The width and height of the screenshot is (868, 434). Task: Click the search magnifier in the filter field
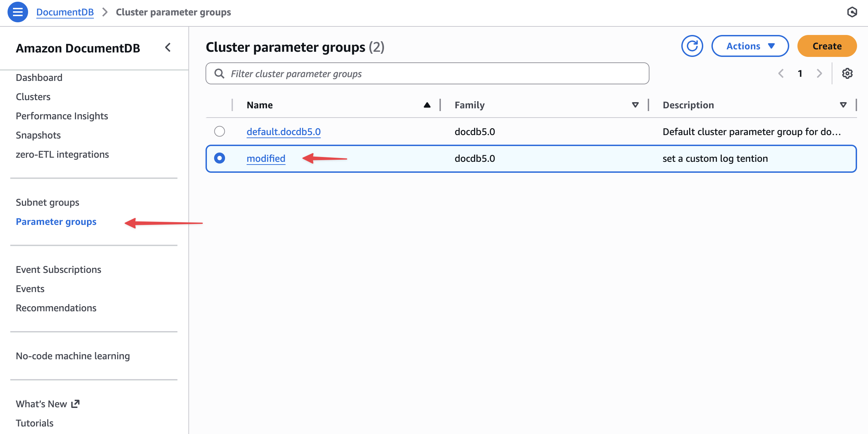[x=219, y=73]
